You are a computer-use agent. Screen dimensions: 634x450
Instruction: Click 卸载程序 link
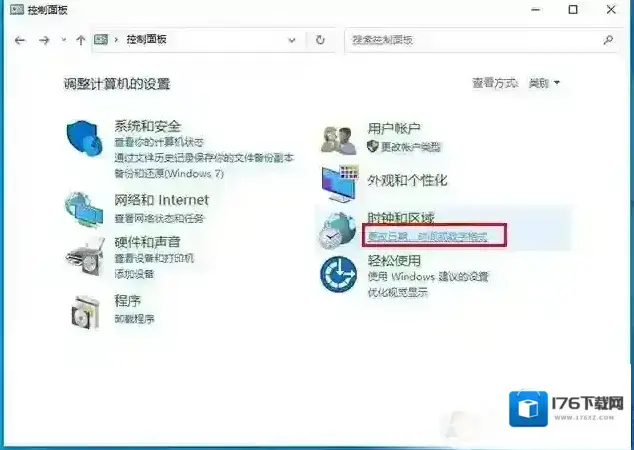(134, 319)
